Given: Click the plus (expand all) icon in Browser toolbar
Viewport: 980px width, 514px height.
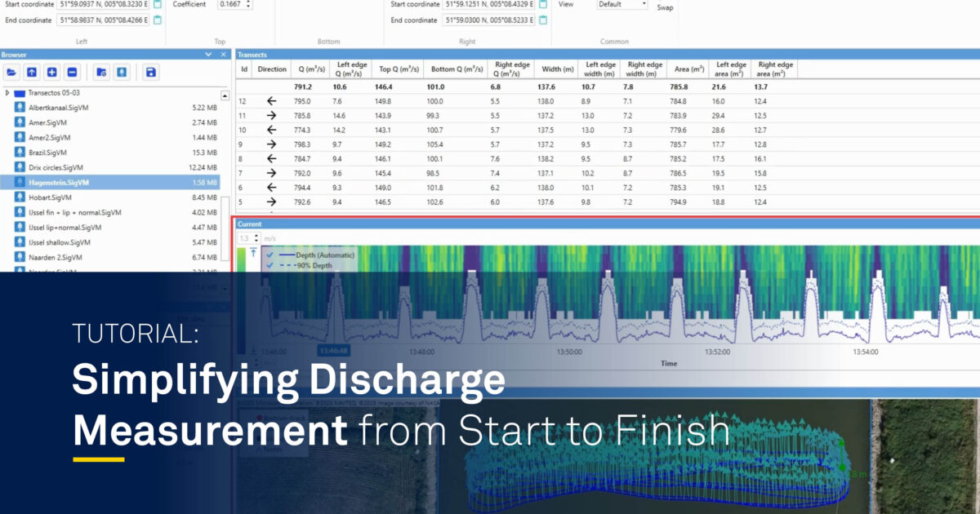Looking at the screenshot, I should [x=52, y=72].
